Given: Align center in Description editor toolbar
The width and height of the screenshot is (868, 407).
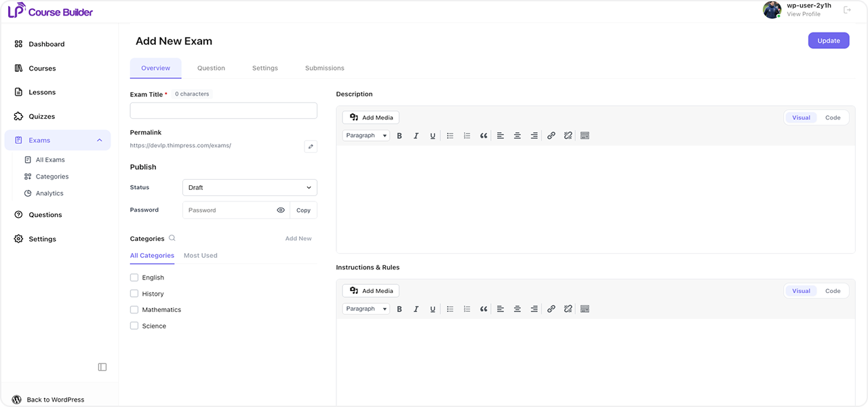Looking at the screenshot, I should click(517, 136).
